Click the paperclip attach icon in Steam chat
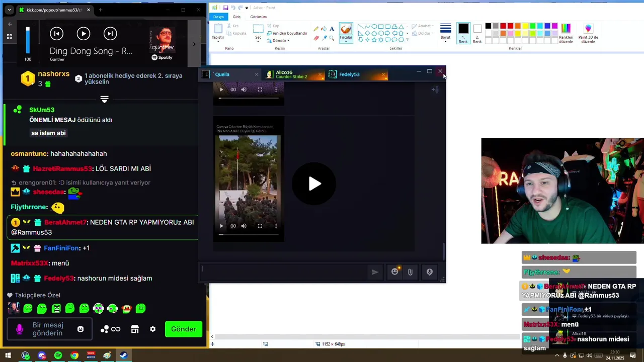The height and width of the screenshot is (362, 644). click(410, 272)
